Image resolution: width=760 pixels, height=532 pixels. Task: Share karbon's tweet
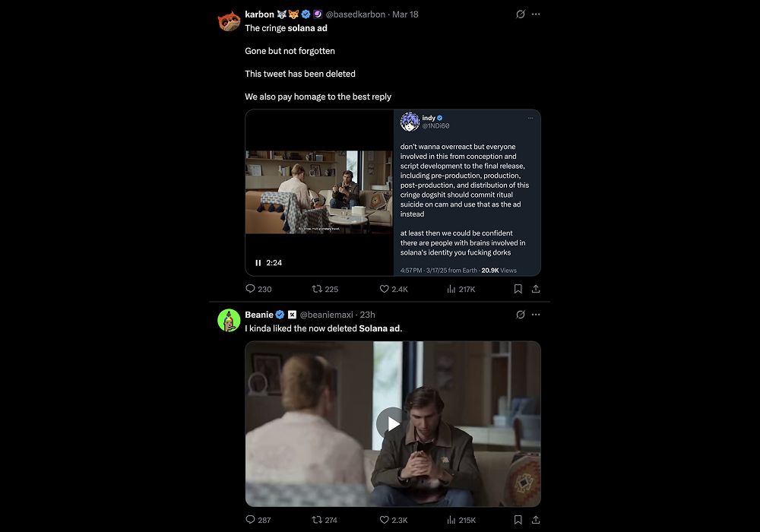tap(536, 289)
